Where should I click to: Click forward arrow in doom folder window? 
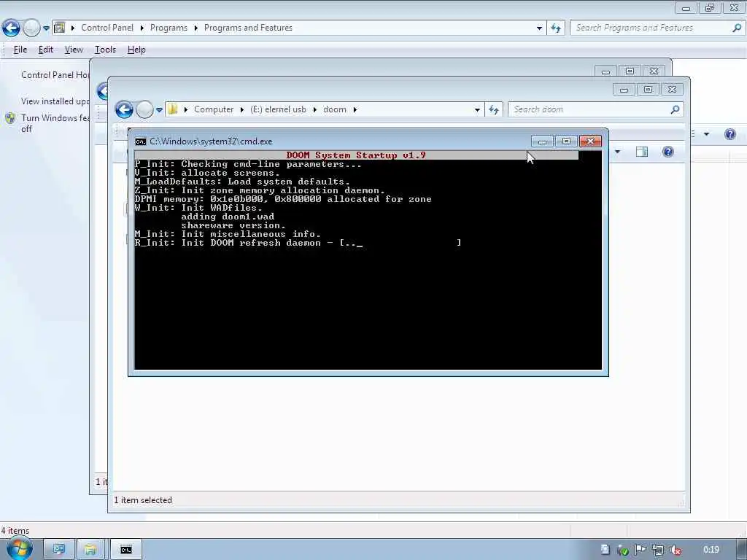pos(145,109)
